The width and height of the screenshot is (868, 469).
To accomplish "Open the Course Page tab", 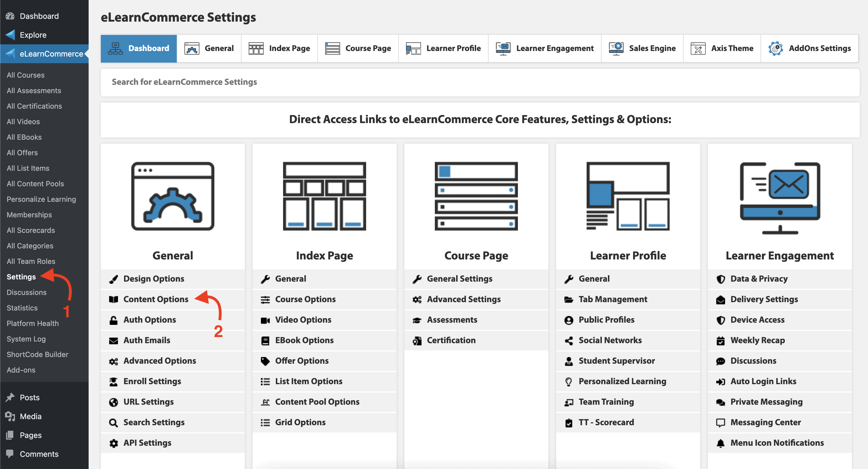I will (358, 49).
